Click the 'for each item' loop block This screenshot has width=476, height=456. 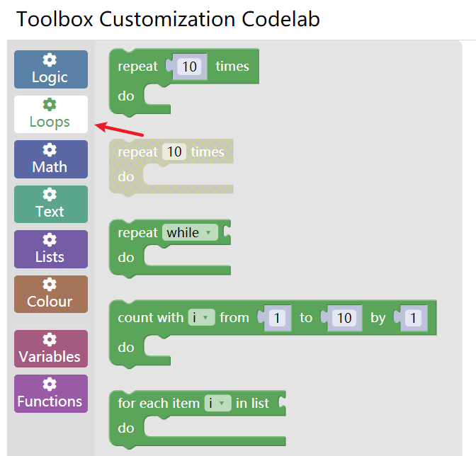160,404
